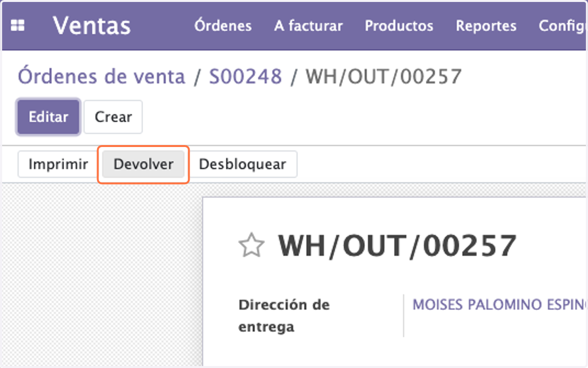The height and width of the screenshot is (368, 588).
Task: Open the apps grid menu icon
Action: pyautogui.click(x=18, y=25)
